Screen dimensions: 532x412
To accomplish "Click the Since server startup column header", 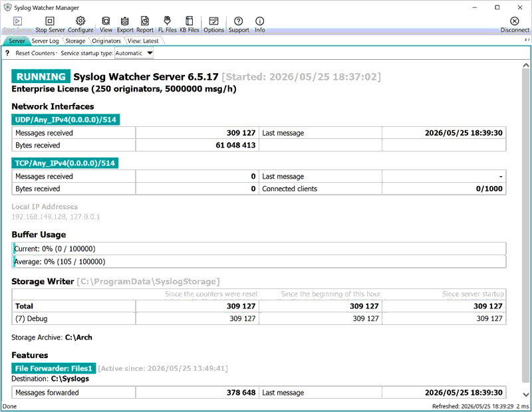I will point(473,294).
